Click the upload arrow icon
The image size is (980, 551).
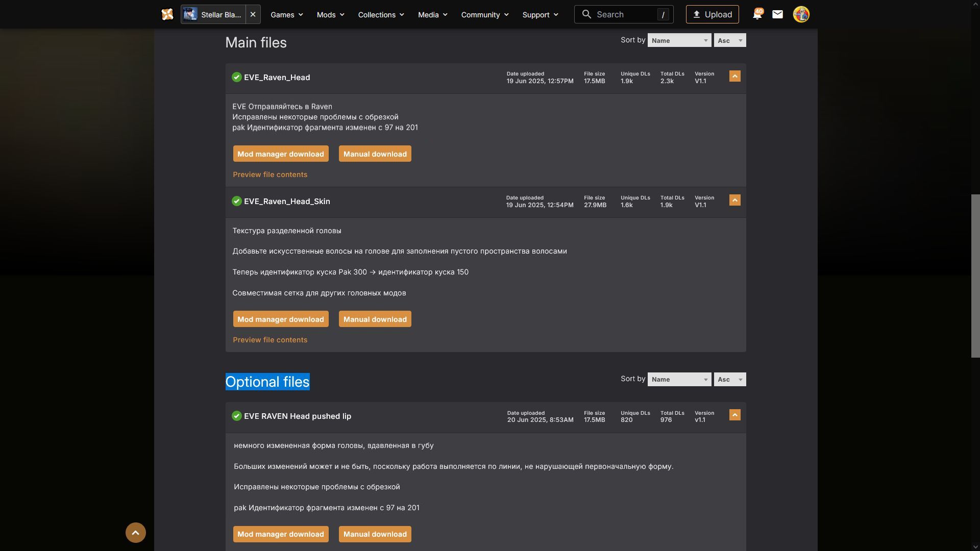point(696,14)
